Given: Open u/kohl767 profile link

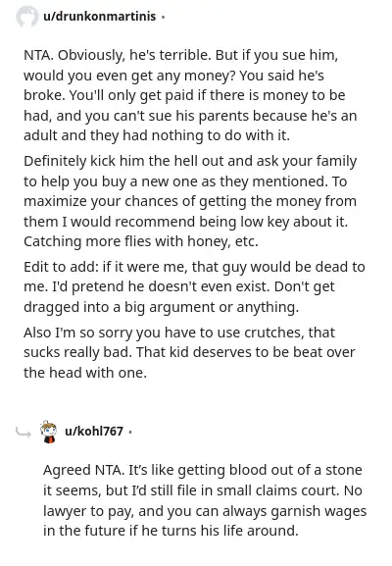Looking at the screenshot, I should tap(94, 431).
